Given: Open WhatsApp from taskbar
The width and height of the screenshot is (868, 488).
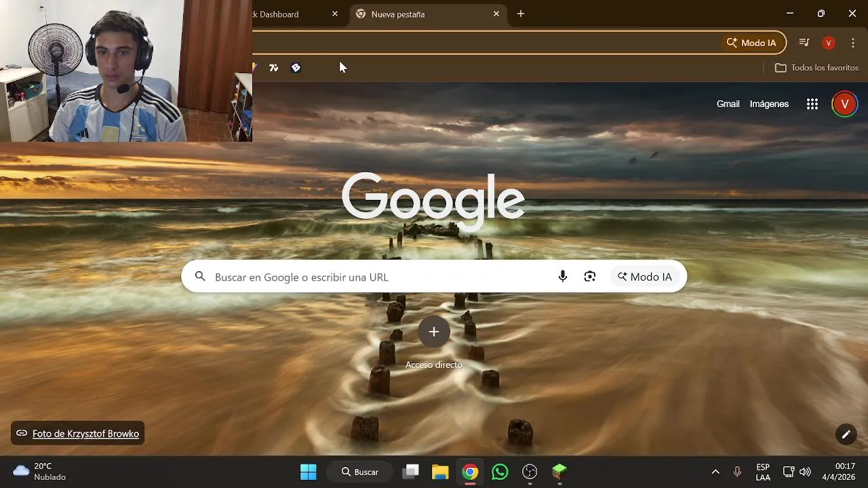Looking at the screenshot, I should coord(500,472).
